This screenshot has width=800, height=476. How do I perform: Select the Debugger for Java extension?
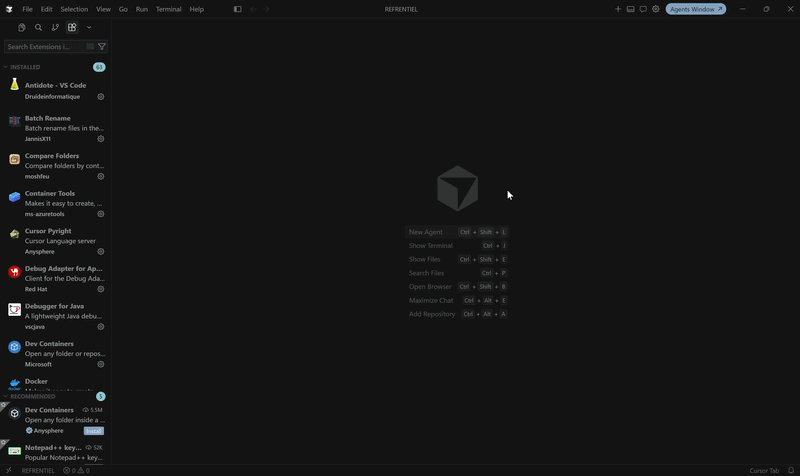[x=56, y=316]
